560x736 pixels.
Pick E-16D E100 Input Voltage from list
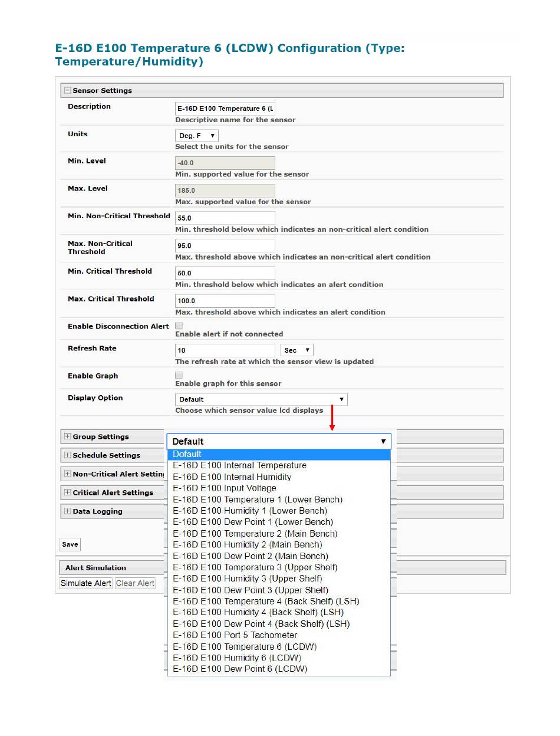pyautogui.click(x=224, y=488)
